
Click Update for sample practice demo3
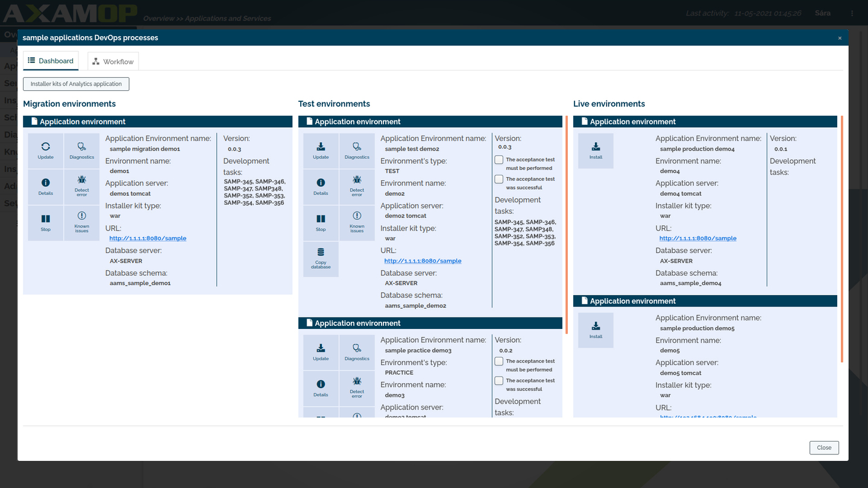pyautogui.click(x=321, y=352)
